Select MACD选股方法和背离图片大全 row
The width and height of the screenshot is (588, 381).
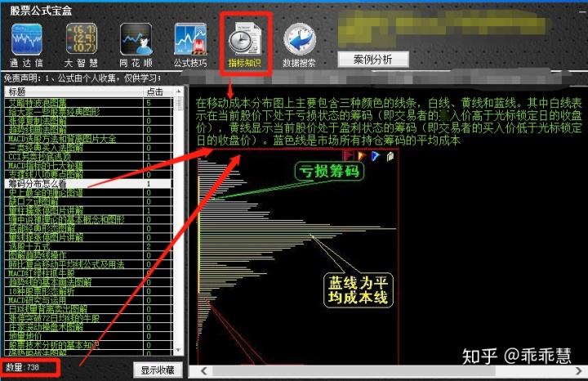click(x=88, y=138)
